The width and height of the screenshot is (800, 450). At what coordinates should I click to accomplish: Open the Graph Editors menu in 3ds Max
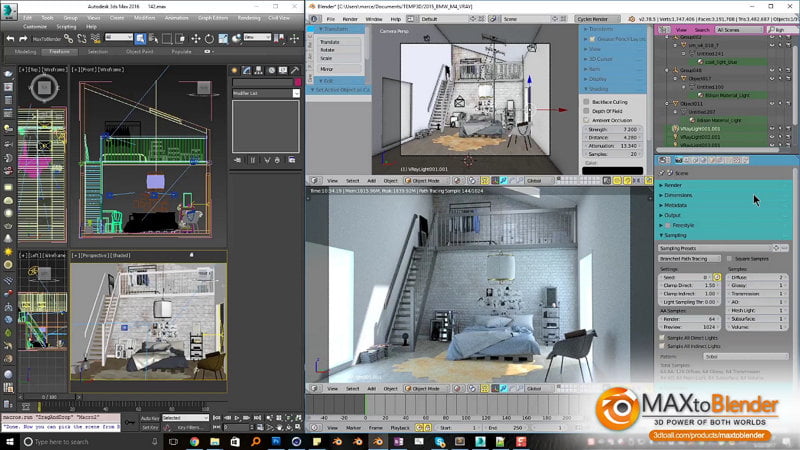pos(213,18)
